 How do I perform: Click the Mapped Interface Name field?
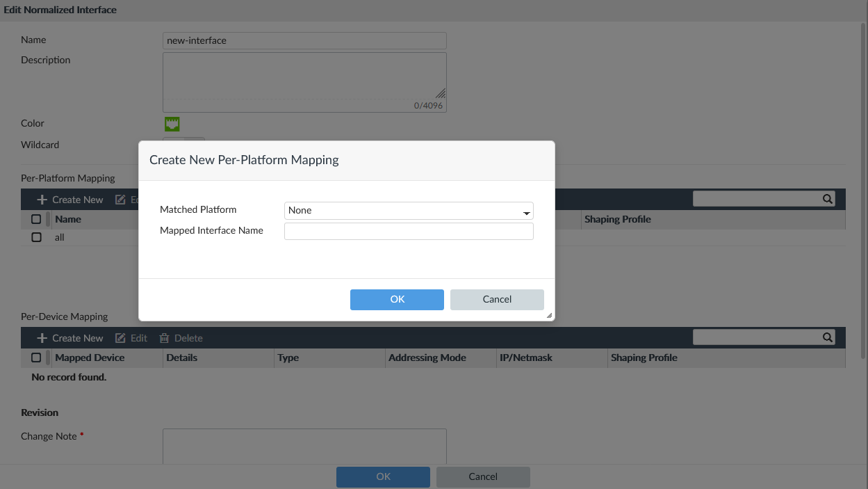point(409,231)
